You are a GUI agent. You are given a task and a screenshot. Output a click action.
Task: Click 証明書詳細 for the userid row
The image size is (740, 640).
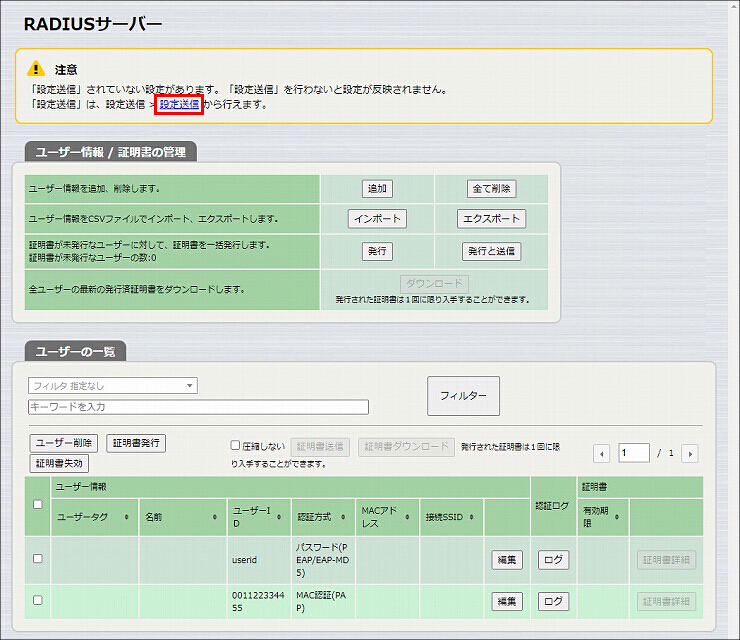(x=666, y=560)
